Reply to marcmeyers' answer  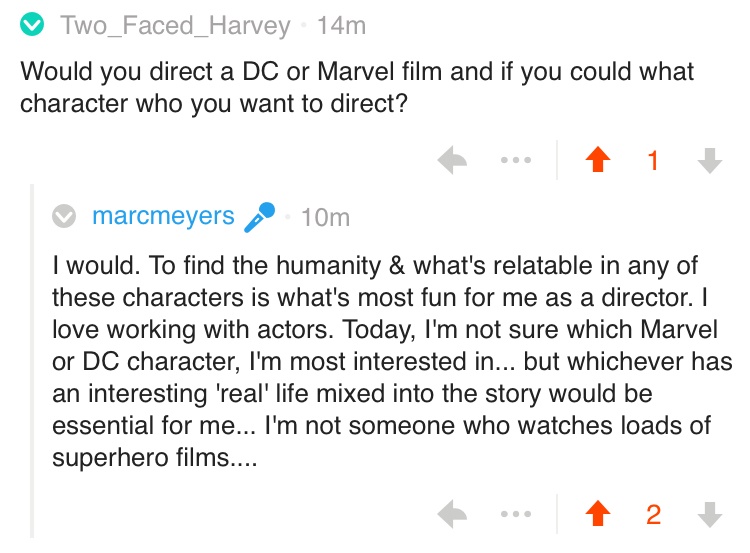(453, 515)
